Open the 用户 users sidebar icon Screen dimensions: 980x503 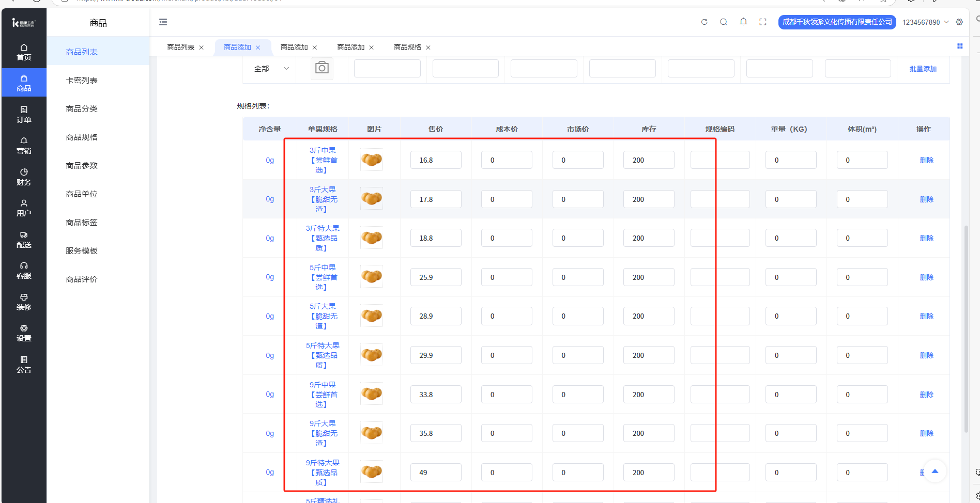pyautogui.click(x=24, y=208)
